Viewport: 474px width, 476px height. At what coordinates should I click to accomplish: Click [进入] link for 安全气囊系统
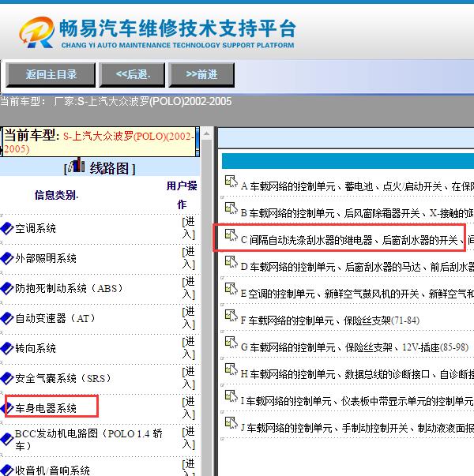pyautogui.click(x=189, y=378)
